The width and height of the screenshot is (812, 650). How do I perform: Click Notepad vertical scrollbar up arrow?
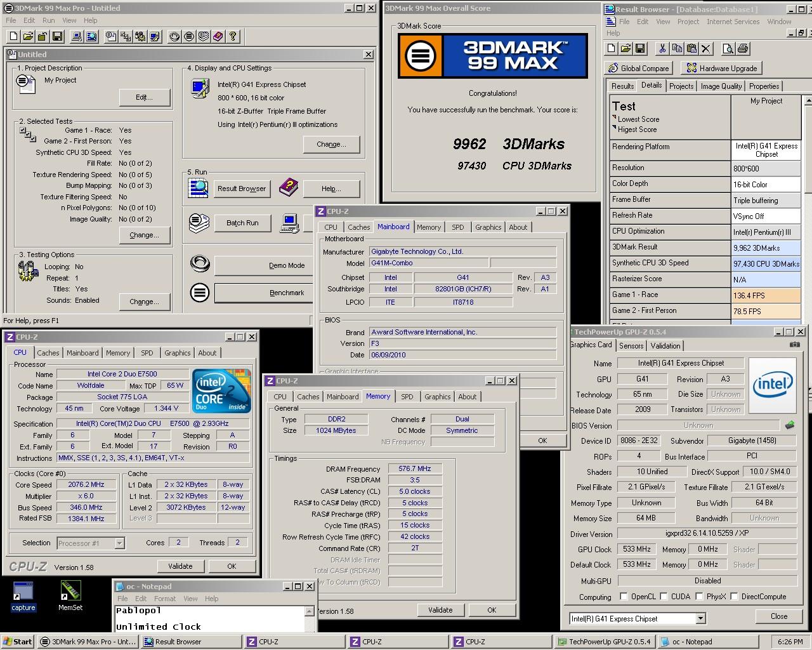click(x=310, y=611)
